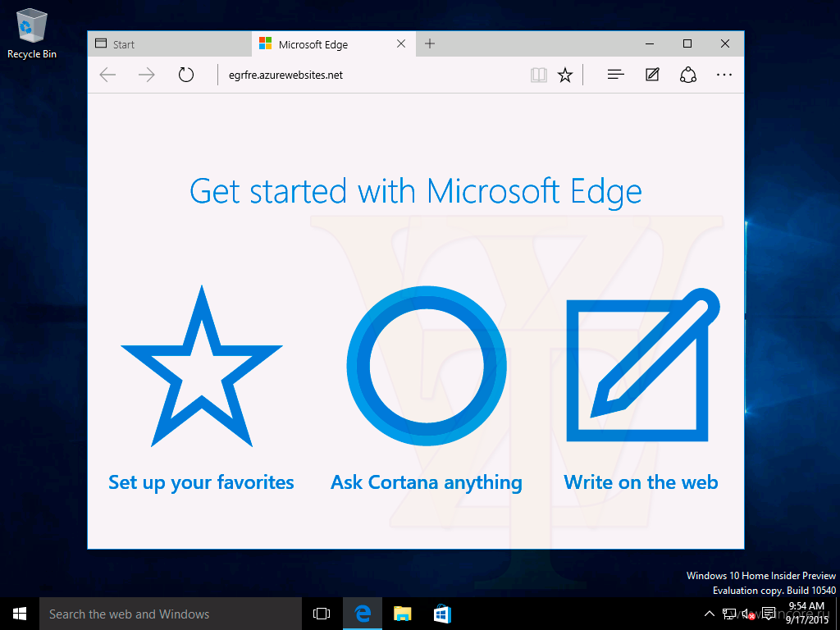This screenshot has height=630, width=840.
Task: Click the network icon in system tray
Action: (x=728, y=614)
